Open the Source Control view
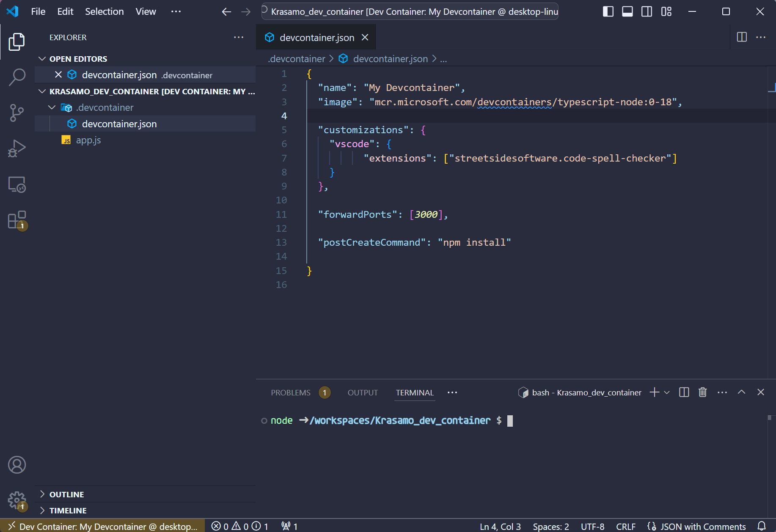This screenshot has height=532, width=776. pyautogui.click(x=17, y=113)
